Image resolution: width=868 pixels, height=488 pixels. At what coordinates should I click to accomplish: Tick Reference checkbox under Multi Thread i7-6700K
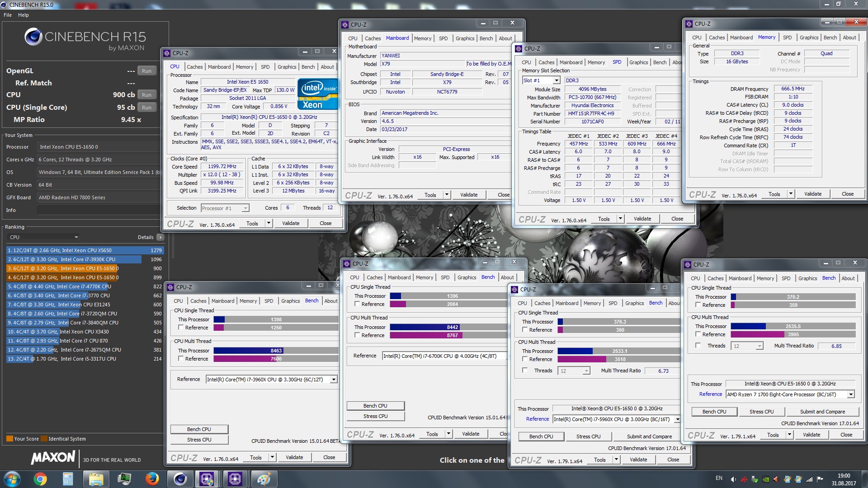pos(357,335)
